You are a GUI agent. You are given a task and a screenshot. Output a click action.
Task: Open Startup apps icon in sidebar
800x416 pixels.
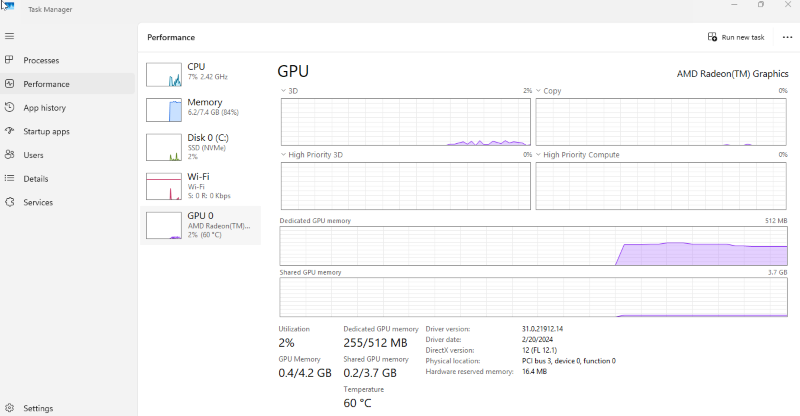click(10, 131)
